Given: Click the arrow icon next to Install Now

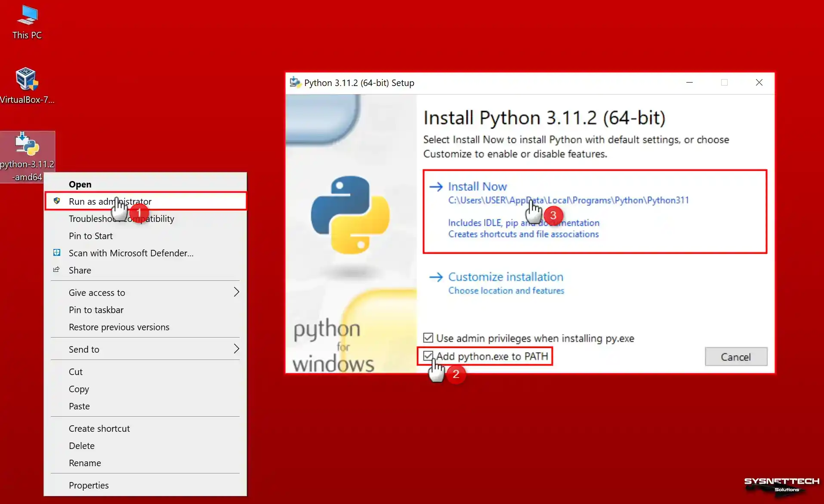Looking at the screenshot, I should pos(436,186).
